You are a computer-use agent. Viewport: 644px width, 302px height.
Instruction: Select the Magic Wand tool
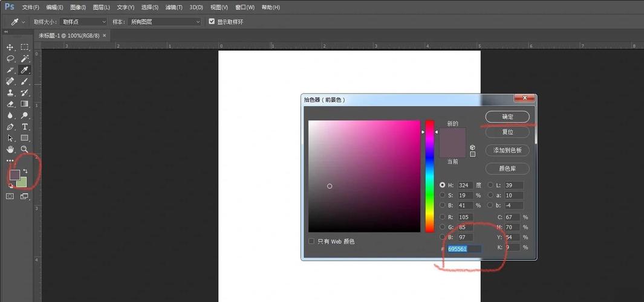click(x=25, y=59)
